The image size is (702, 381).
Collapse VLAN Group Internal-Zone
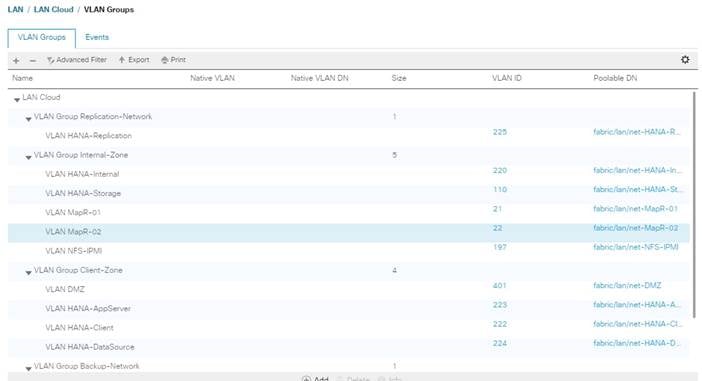click(29, 157)
